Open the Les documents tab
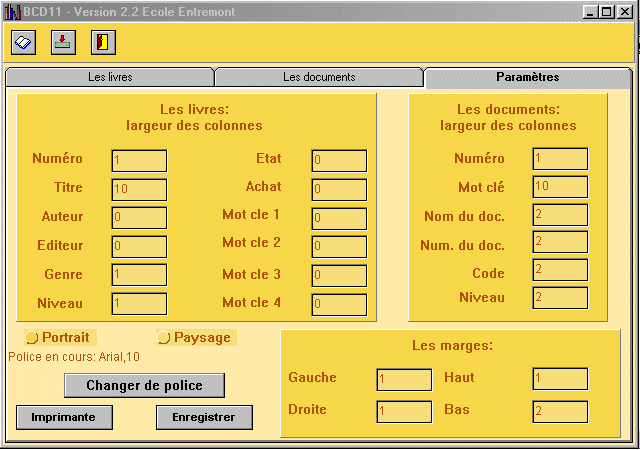640x450 pixels. [319, 77]
